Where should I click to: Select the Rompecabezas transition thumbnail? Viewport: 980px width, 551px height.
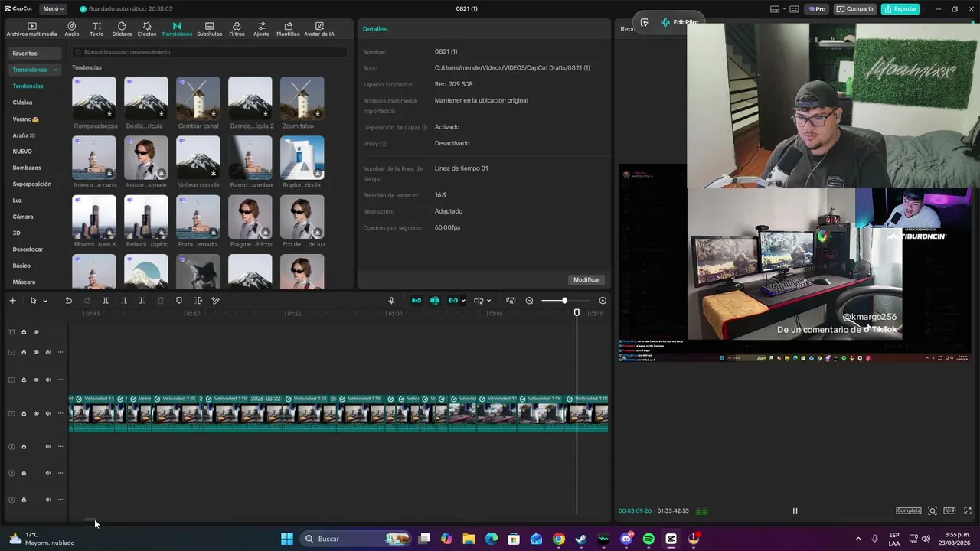pos(94,98)
